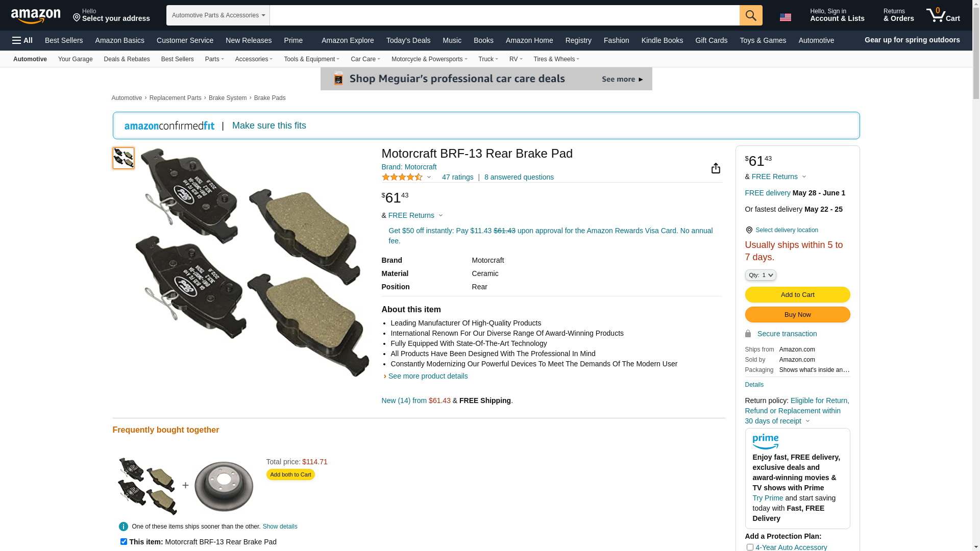This screenshot has height=551, width=980.
Task: Open the 8 answered questions link
Action: pyautogui.click(x=519, y=177)
